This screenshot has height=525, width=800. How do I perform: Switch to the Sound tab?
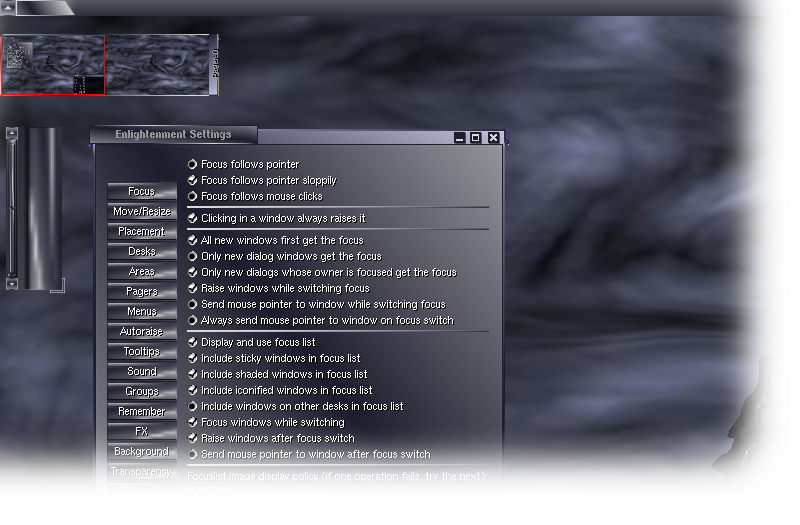pos(142,371)
